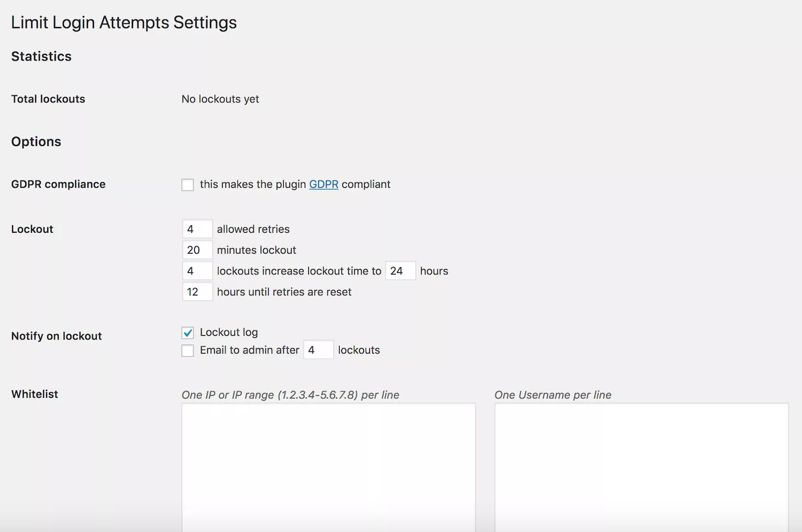Edit the hours until retries reset field
The width and height of the screenshot is (802, 532).
point(197,292)
